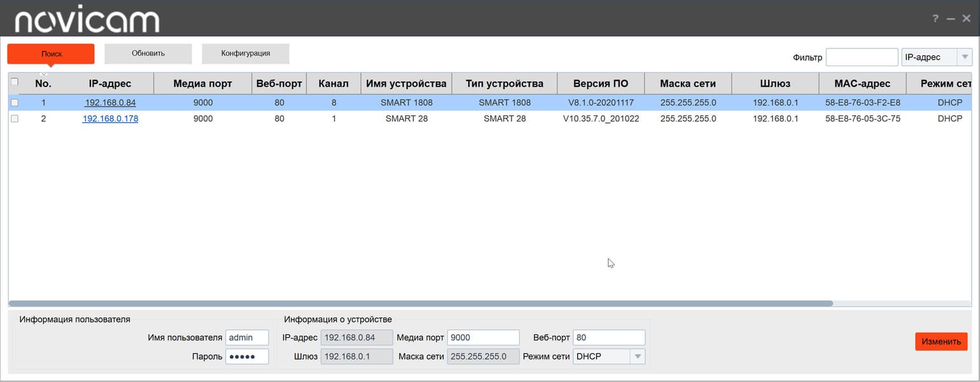This screenshot has height=382, width=980.
Task: Select DHCP cell in the SMART 28 row
Action: [x=949, y=118]
